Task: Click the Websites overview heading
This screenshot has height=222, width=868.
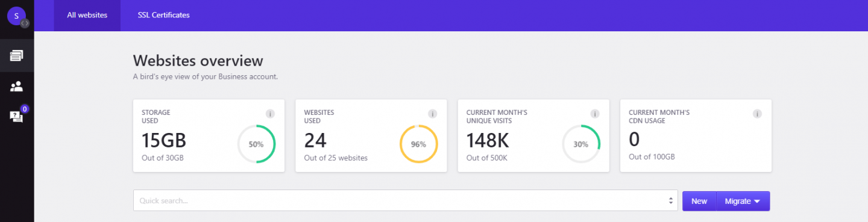Action: [x=198, y=61]
